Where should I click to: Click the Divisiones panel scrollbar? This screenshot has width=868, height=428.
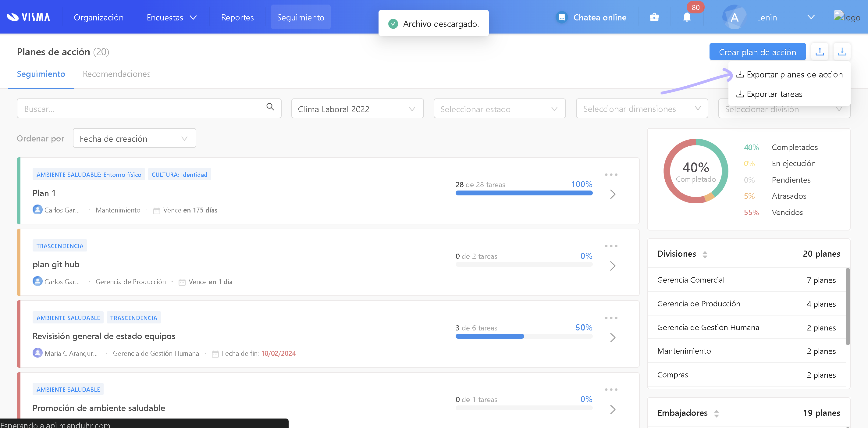[x=848, y=306]
